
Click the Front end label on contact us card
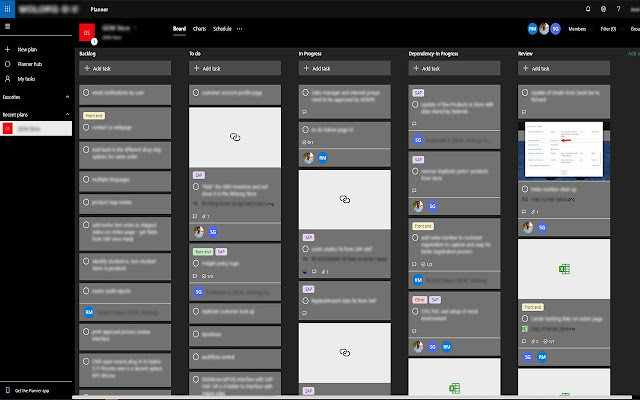click(x=94, y=116)
